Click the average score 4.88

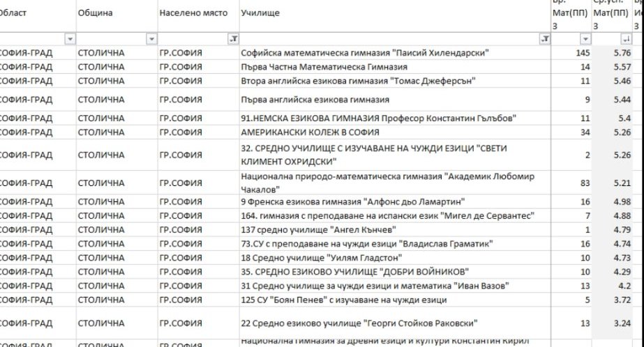[x=622, y=216]
